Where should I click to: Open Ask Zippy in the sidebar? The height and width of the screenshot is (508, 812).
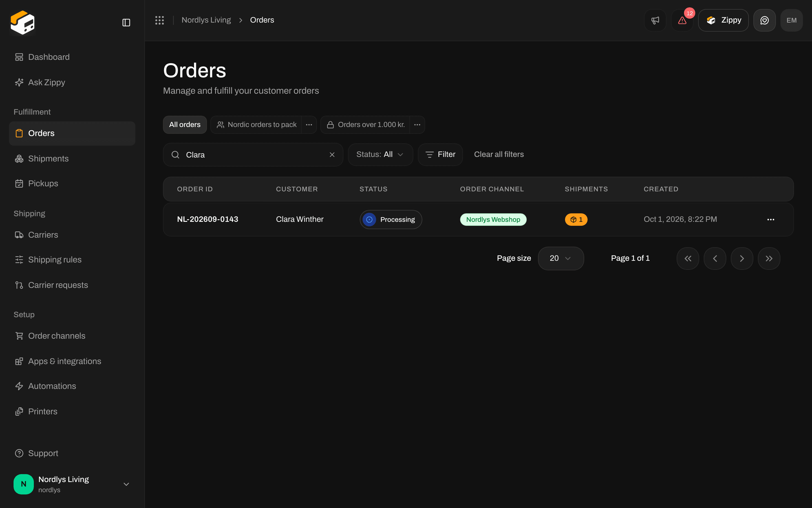[x=72, y=82]
